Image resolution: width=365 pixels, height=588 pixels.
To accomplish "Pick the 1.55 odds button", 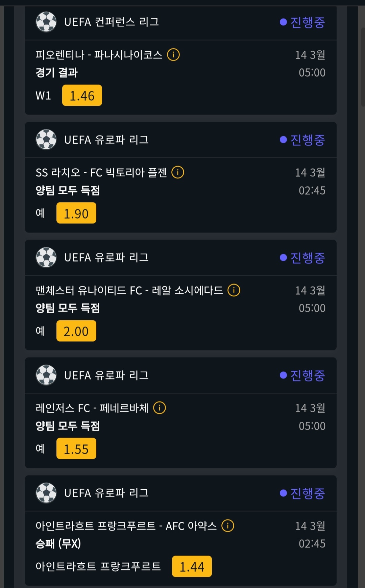I will [x=76, y=449].
